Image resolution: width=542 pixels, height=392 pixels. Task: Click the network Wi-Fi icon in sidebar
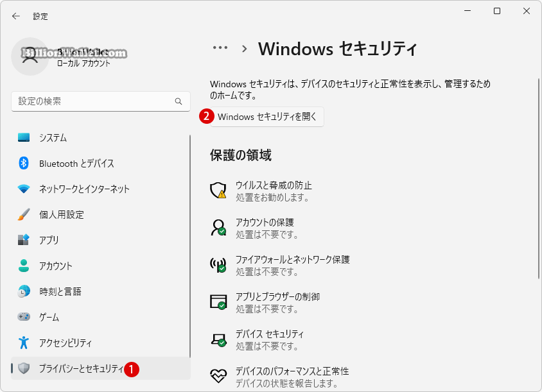tap(24, 189)
